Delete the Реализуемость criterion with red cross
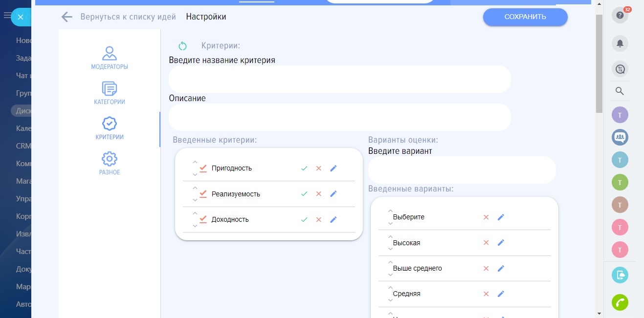The width and height of the screenshot is (644, 318). click(319, 194)
